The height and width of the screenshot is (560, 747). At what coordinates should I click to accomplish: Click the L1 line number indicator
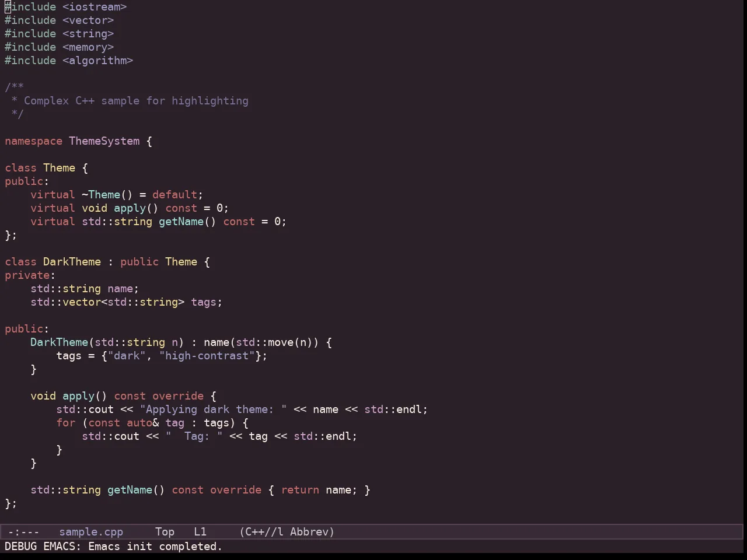tap(200, 532)
